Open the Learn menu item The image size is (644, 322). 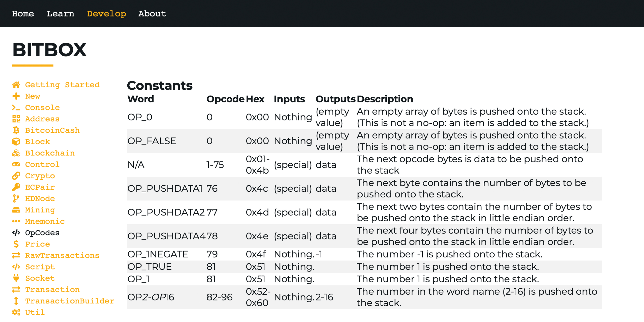pos(60,13)
